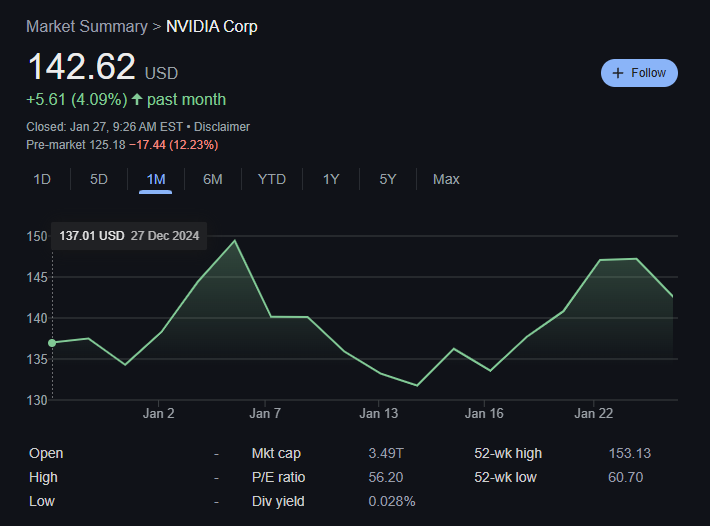Select the Max range tab
The width and height of the screenshot is (710, 526).
click(446, 179)
